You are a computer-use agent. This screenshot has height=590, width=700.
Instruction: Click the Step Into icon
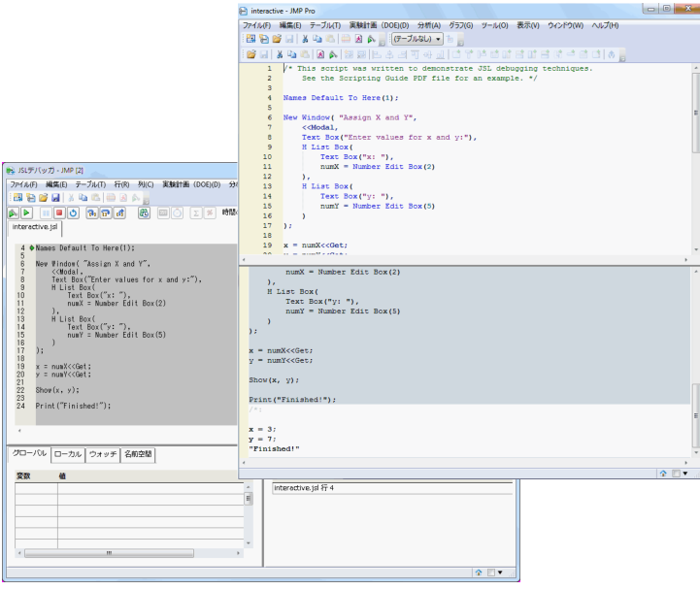click(x=91, y=213)
